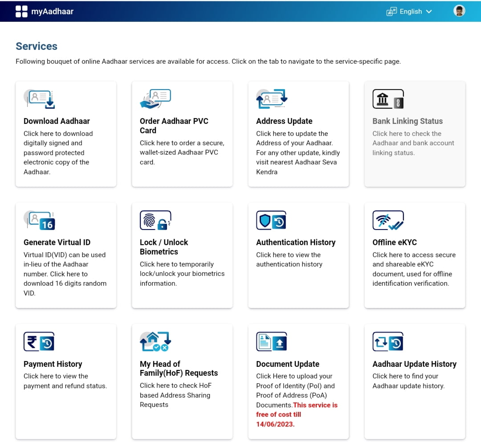
Task: Click the Head of Family Requests house icon
Action: pyautogui.click(x=155, y=341)
